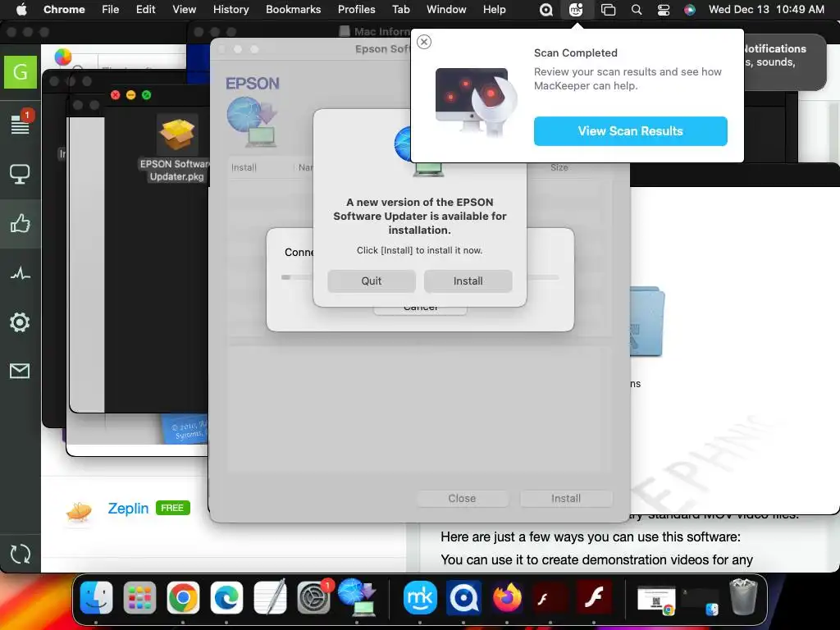Click the Zeplin app icon
This screenshot has width=840, height=630.
pos(79,512)
